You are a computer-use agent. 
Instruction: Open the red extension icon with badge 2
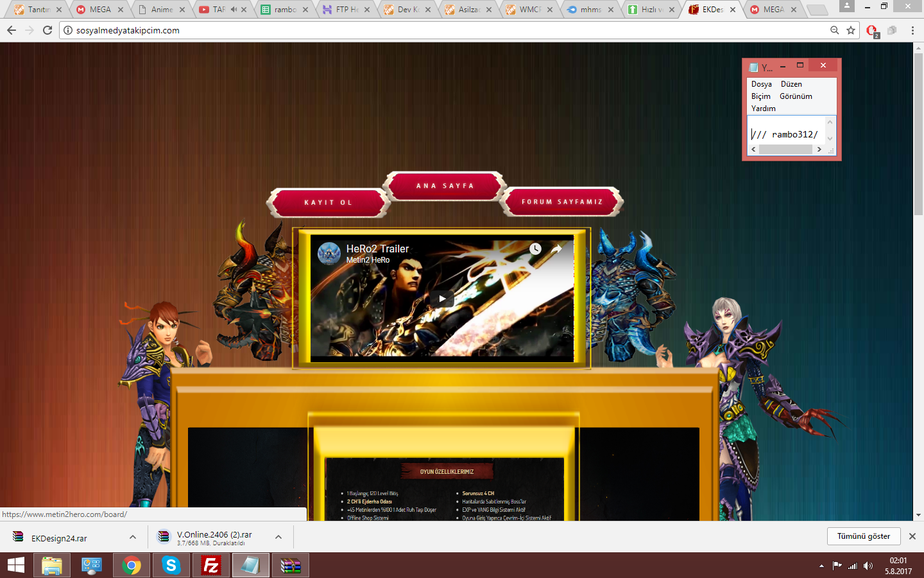(x=872, y=31)
